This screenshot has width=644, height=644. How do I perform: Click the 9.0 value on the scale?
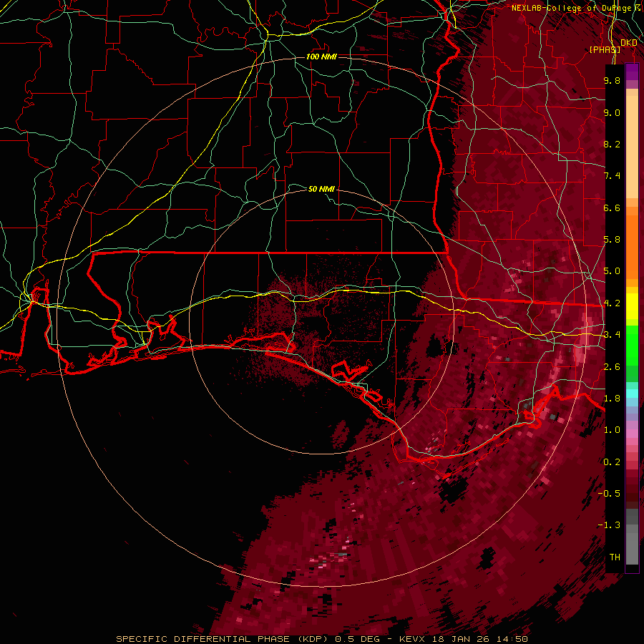612,112
